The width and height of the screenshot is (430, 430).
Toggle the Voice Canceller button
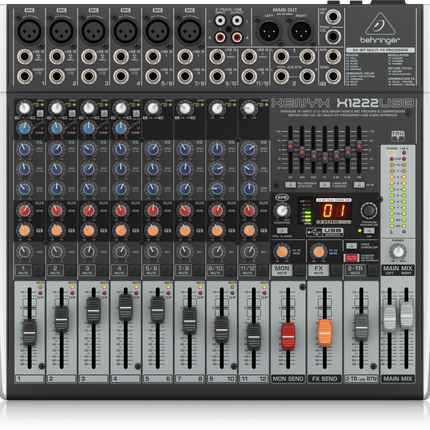coord(351,246)
